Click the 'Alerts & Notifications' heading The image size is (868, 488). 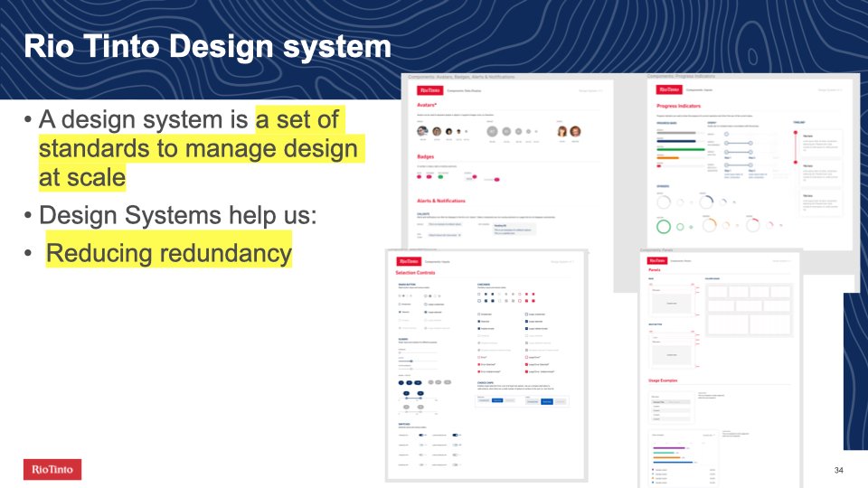tap(440, 201)
